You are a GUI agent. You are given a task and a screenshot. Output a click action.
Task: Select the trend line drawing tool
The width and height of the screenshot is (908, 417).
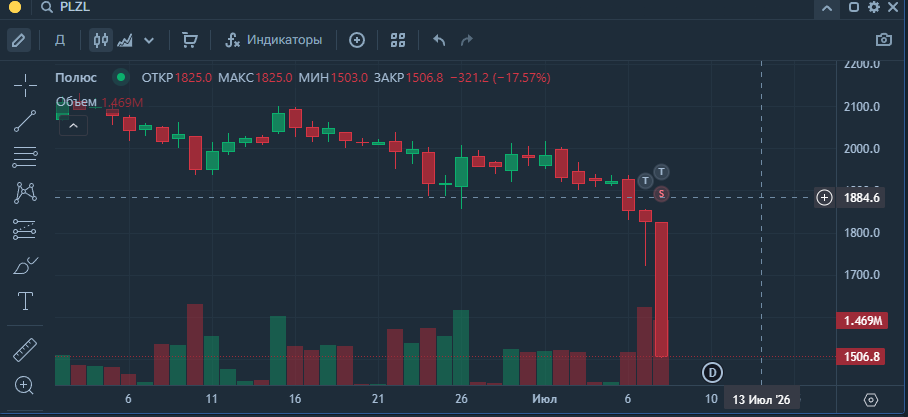tap(25, 121)
